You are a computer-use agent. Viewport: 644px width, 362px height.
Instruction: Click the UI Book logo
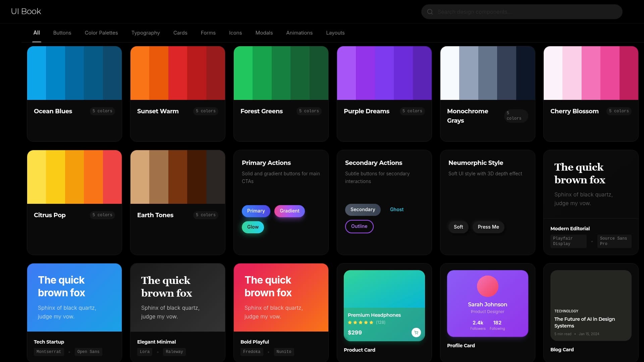point(25,11)
